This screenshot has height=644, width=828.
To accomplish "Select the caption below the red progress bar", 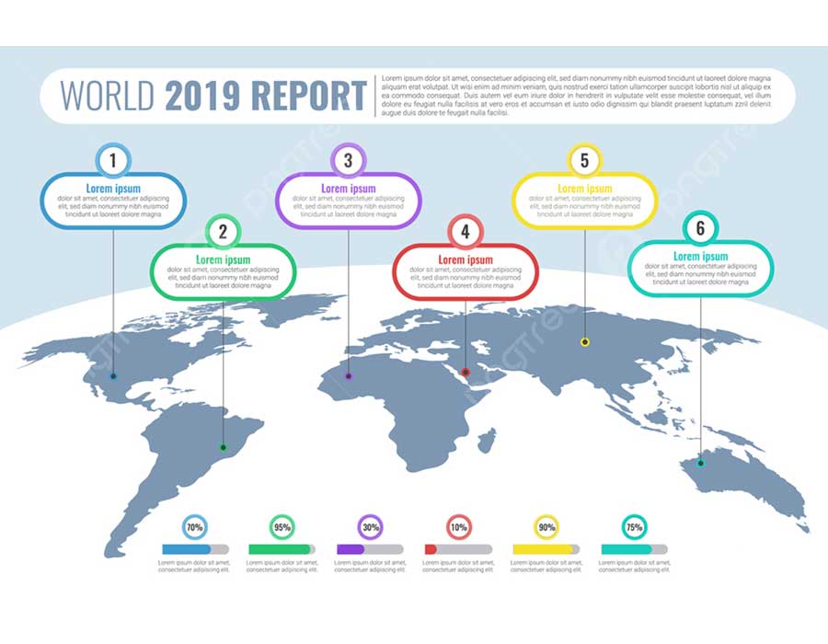I will point(458,567).
